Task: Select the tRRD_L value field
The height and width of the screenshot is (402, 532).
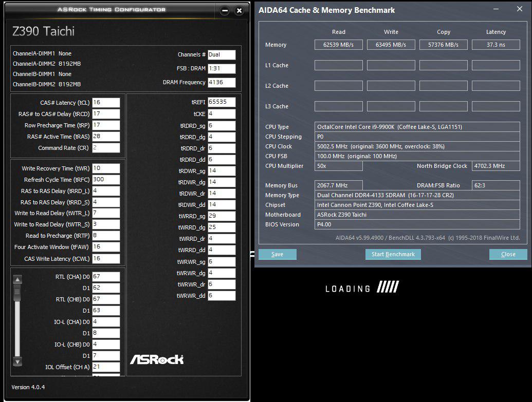Action: click(106, 191)
